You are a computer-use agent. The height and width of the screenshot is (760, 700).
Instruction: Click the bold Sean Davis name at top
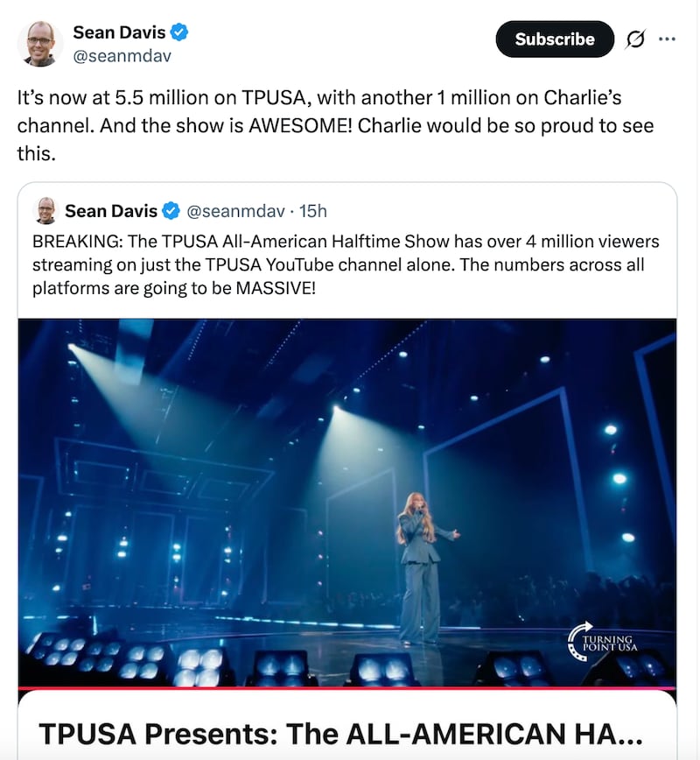point(118,32)
